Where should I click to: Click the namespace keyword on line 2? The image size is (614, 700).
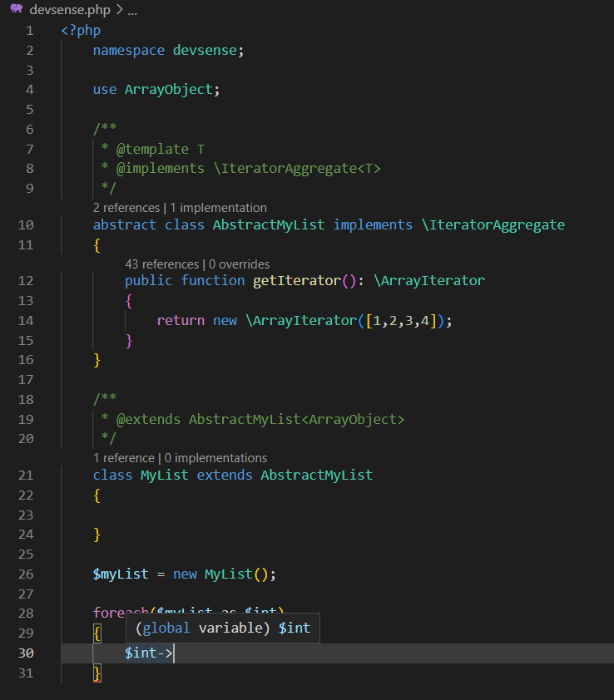click(129, 50)
